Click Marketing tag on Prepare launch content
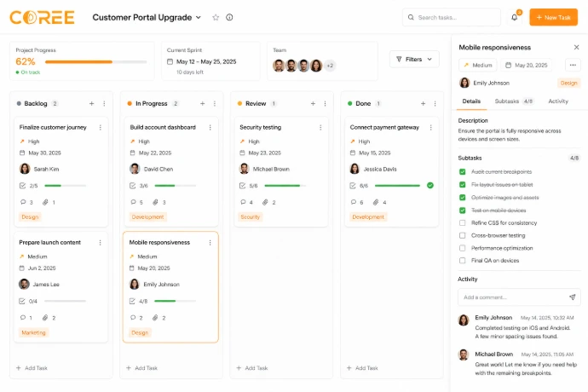Image resolution: width=588 pixels, height=392 pixels. pos(33,332)
